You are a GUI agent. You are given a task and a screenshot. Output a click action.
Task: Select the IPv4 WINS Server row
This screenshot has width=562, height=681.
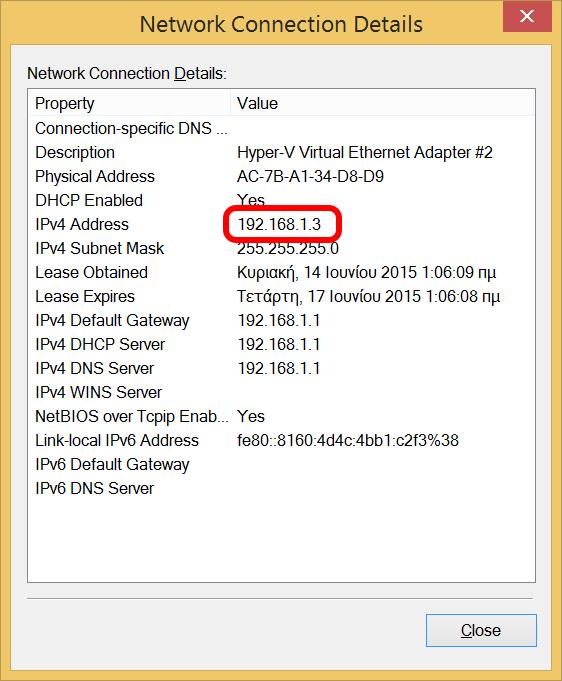coord(281,392)
